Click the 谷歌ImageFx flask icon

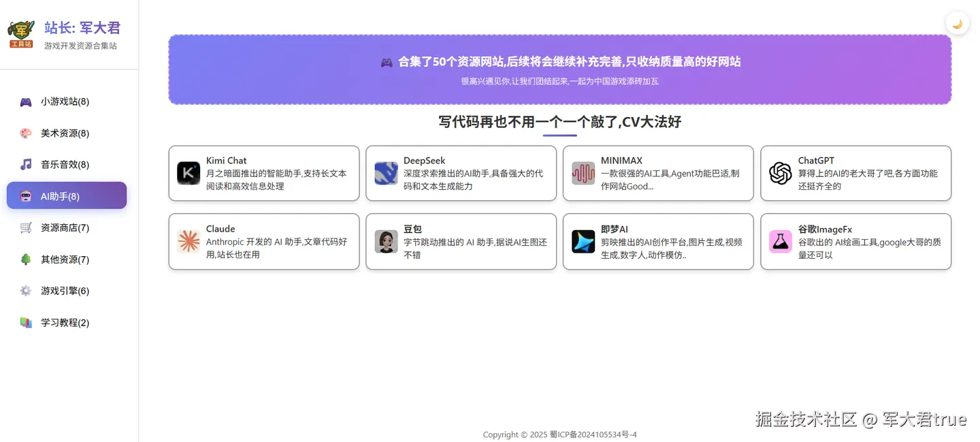coord(781,241)
